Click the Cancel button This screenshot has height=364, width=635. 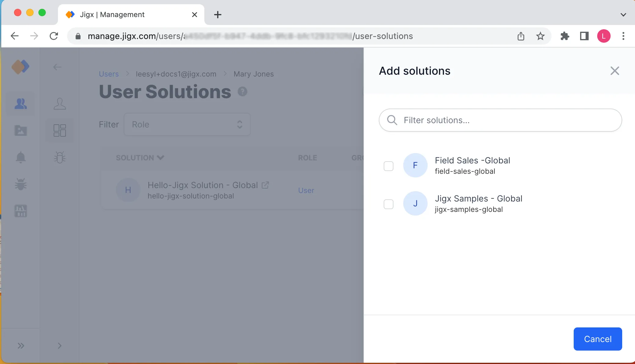(598, 339)
